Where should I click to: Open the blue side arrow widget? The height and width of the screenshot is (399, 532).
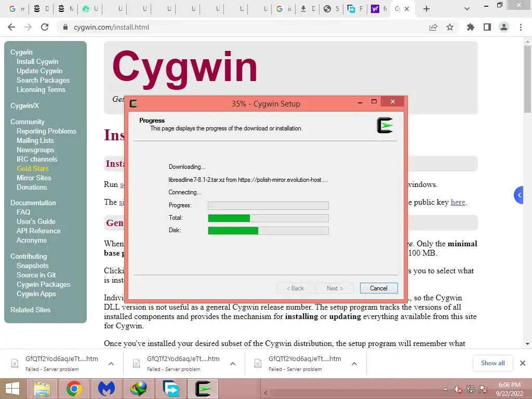pos(518,195)
